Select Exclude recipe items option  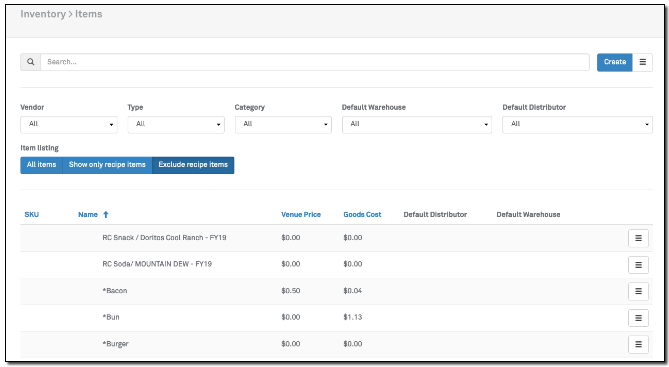pyautogui.click(x=193, y=165)
